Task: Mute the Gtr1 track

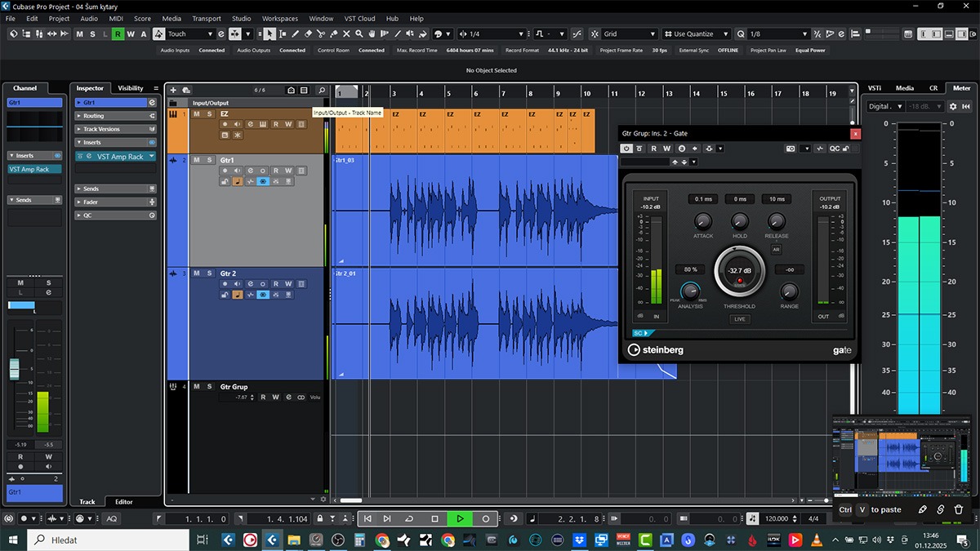Action: [196, 160]
